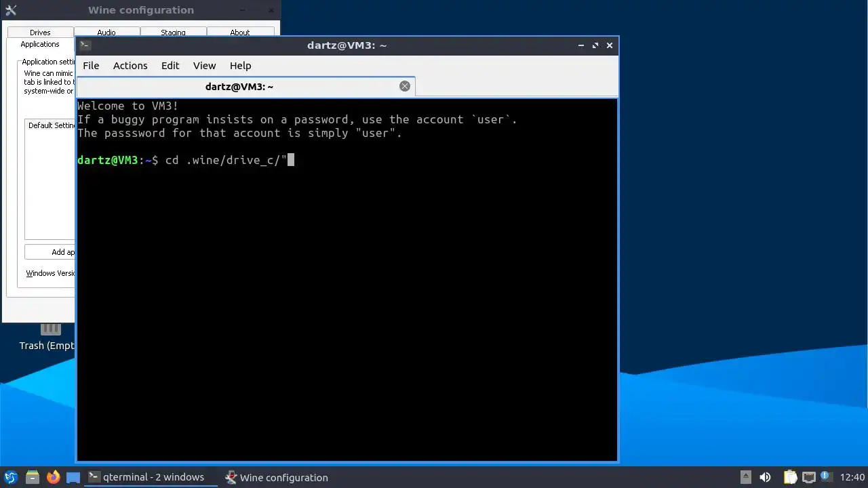
Task: Click Add application button in Wine configuration
Action: tap(50, 252)
